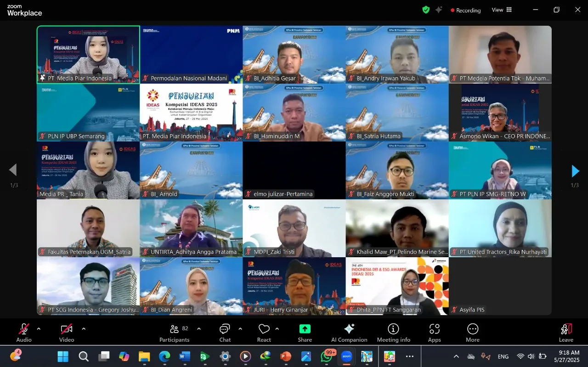Select the JURI - Herry Ginanjar video tile

[x=294, y=286]
